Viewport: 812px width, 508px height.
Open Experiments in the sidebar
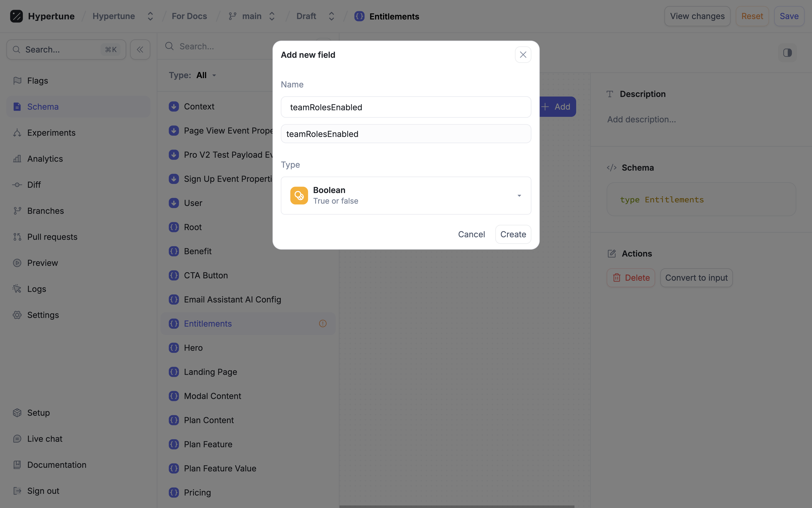[x=51, y=133]
